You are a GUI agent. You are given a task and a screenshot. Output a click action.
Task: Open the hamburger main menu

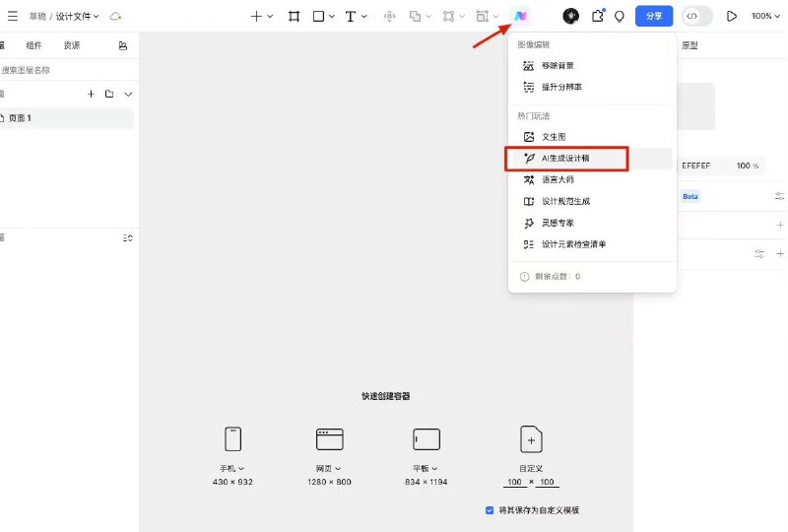tap(13, 16)
